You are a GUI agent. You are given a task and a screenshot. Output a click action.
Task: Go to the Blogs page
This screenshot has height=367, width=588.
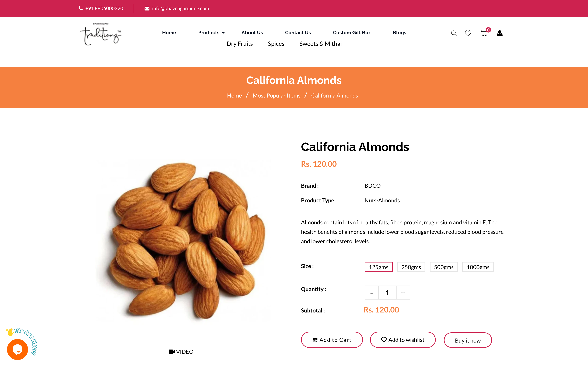pos(399,33)
